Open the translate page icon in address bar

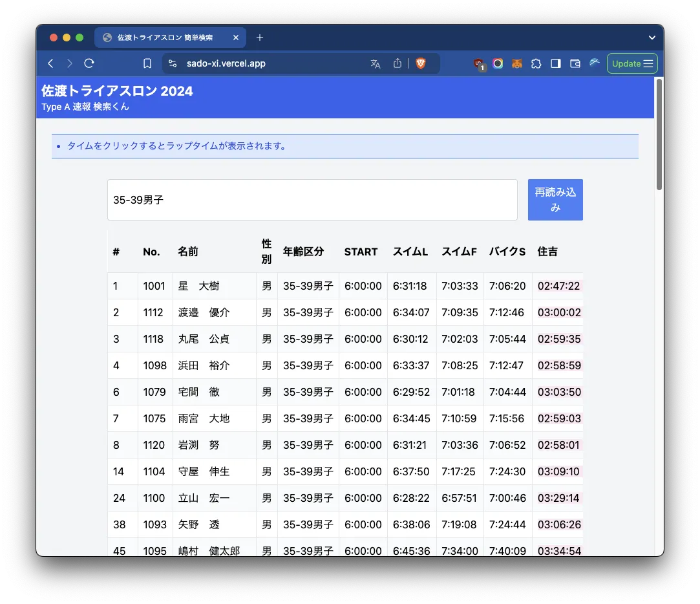coord(376,63)
